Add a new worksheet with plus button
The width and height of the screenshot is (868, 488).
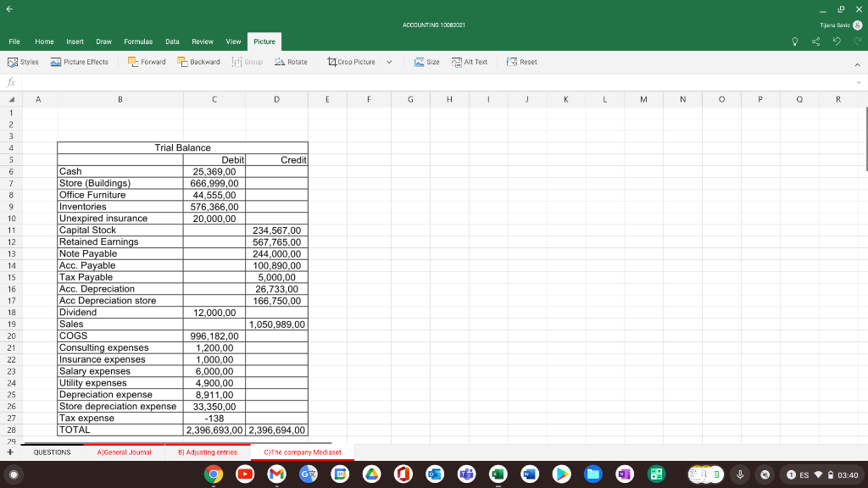click(8, 452)
